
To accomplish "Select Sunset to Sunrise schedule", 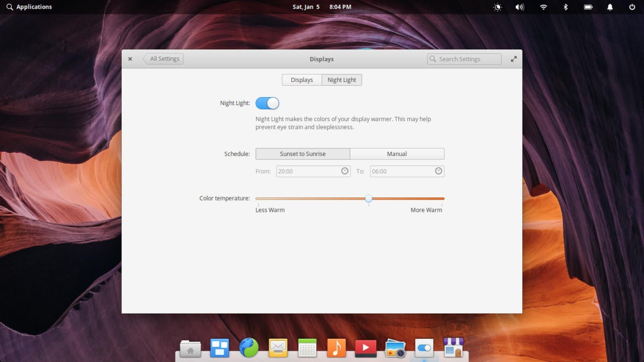I will pyautogui.click(x=303, y=154).
